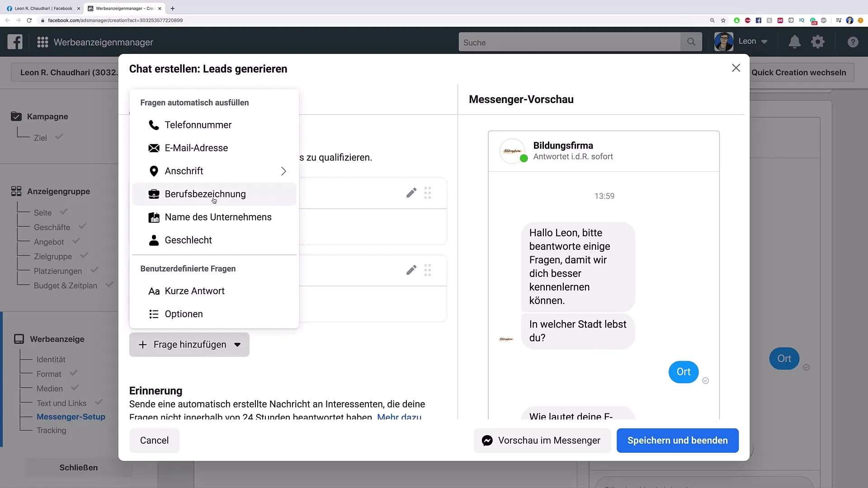The height and width of the screenshot is (488, 868).
Task: Choose Berufsbezeichnung question option
Action: [205, 194]
